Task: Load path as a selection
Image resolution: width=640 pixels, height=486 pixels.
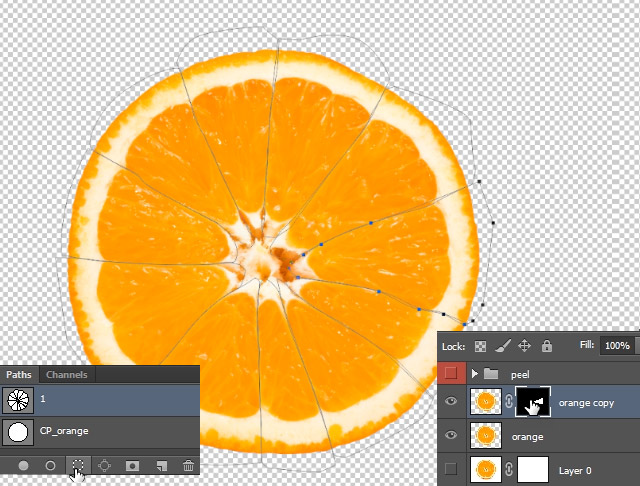Action: point(78,465)
